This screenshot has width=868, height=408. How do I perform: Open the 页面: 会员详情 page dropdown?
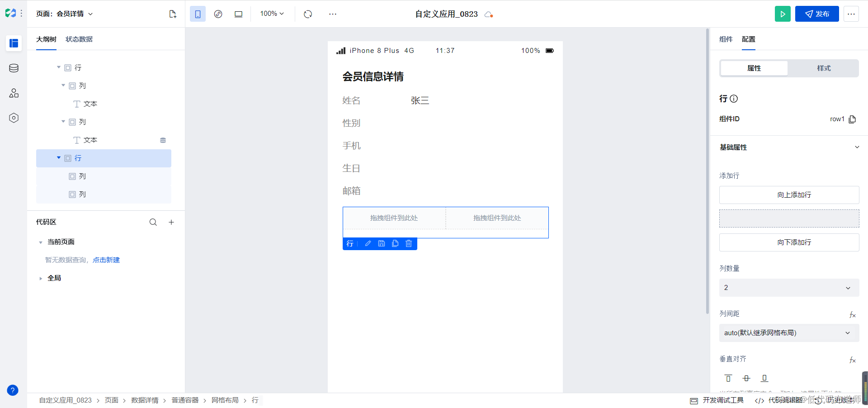(65, 14)
